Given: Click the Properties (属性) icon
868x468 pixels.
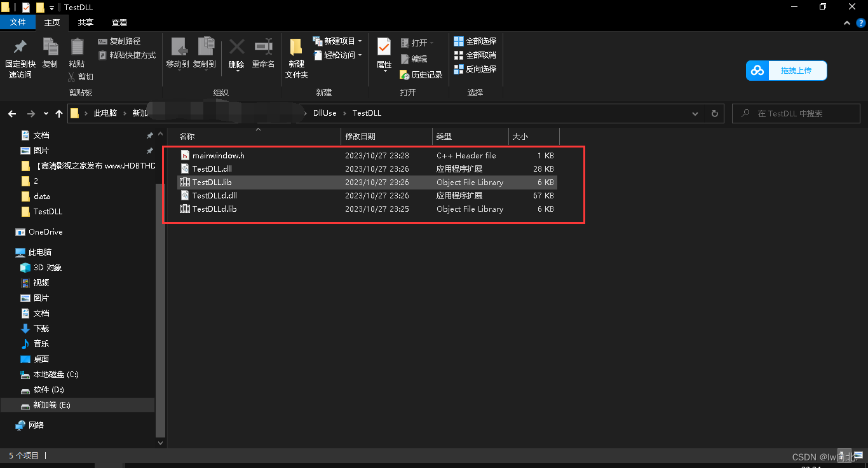Looking at the screenshot, I should pos(384,47).
